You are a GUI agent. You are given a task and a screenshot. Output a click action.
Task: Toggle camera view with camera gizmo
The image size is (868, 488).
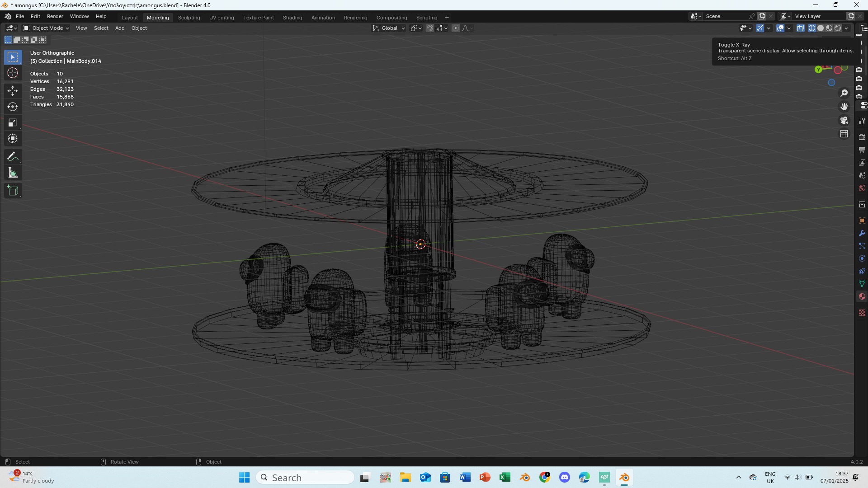844,120
